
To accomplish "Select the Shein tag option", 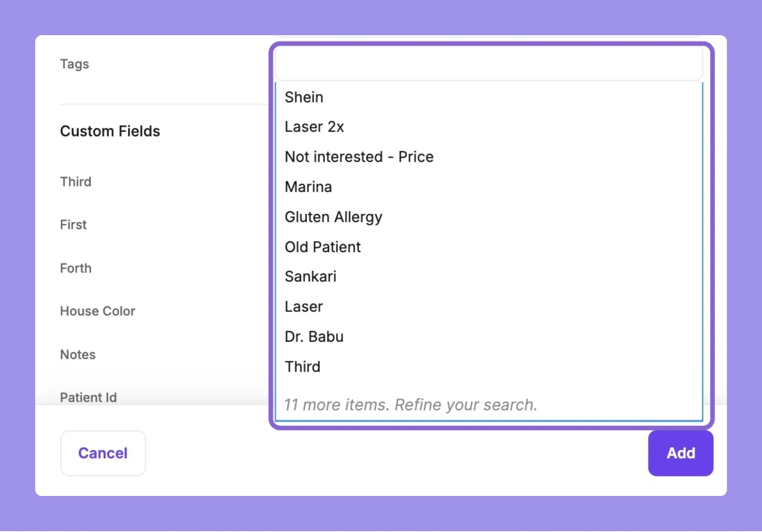I will click(x=489, y=97).
